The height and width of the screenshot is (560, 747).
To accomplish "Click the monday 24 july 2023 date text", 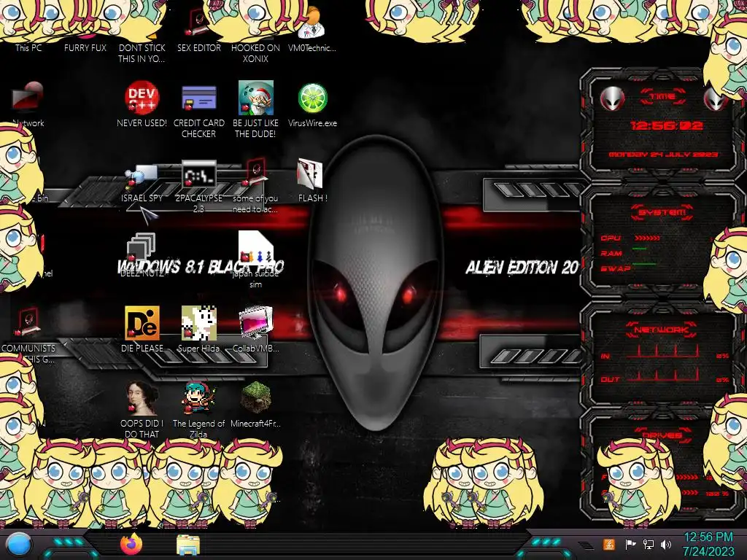I will [664, 155].
